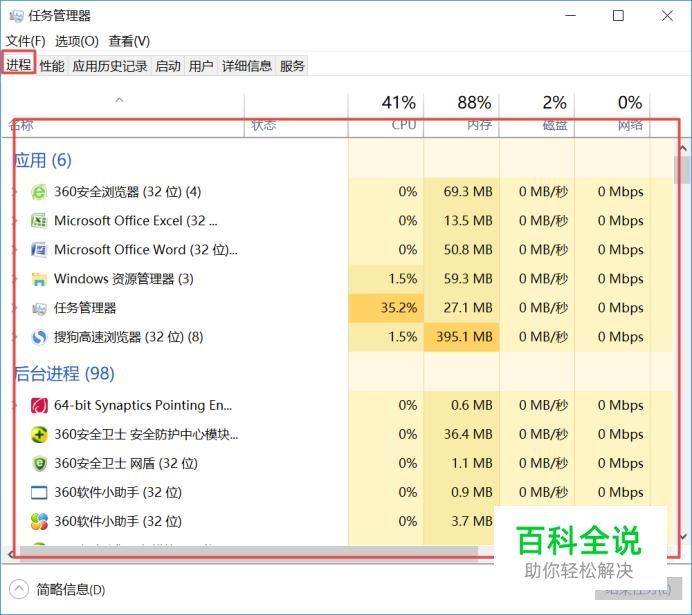Viewport: 692px width, 615px height.
Task: Click the Windows 资源管理器 folder icon
Action: (39, 279)
